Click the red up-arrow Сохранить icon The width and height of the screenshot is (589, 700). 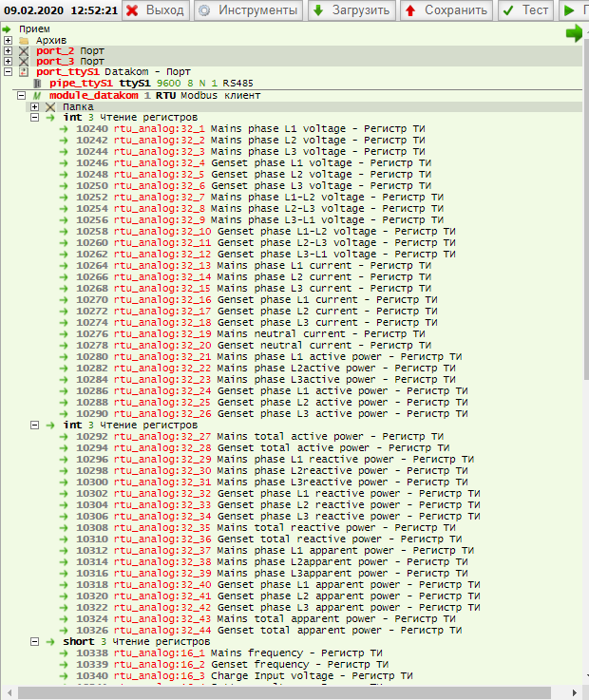pyautogui.click(x=410, y=10)
